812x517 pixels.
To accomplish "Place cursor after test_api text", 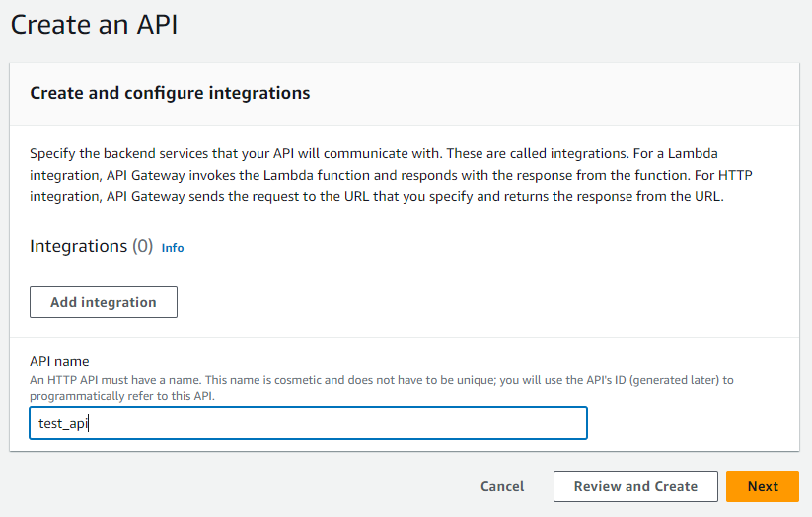I will click(x=91, y=423).
